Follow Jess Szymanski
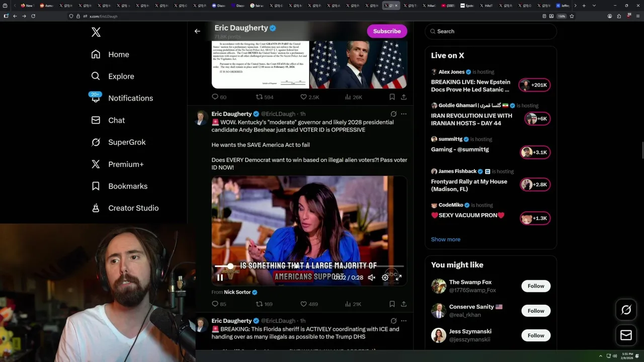The width and height of the screenshot is (644, 362). (536, 335)
